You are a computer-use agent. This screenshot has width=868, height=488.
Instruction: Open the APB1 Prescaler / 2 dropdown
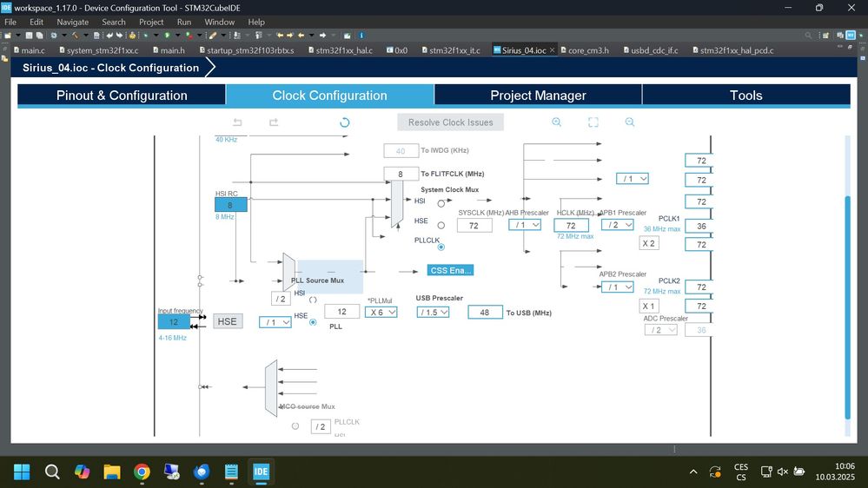coord(617,225)
